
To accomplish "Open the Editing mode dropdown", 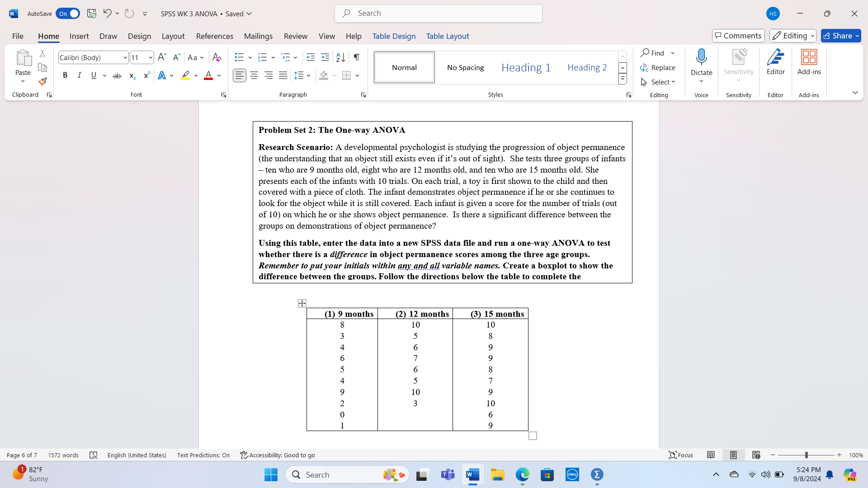I will (793, 36).
